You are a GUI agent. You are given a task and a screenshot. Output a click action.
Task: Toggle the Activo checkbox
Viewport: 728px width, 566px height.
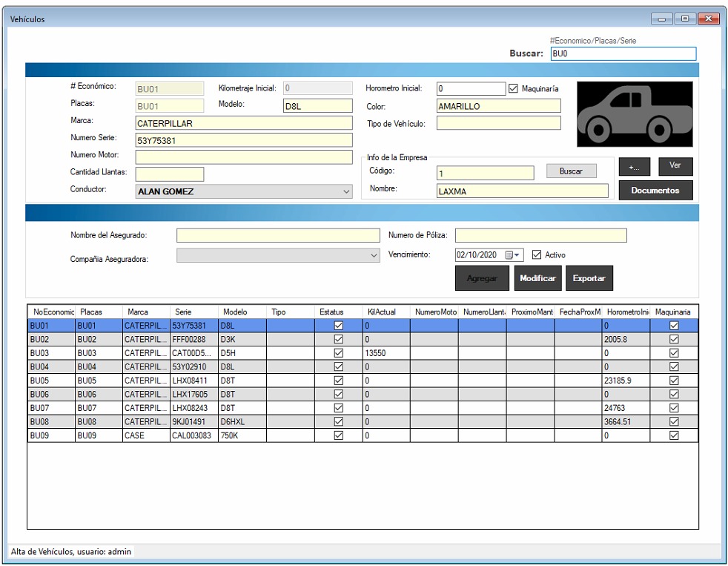(537, 254)
